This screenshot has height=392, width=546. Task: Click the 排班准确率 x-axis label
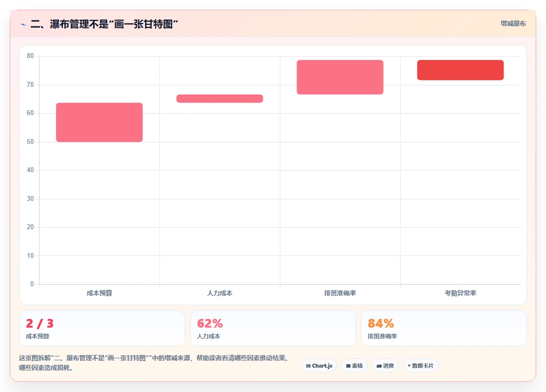(340, 293)
